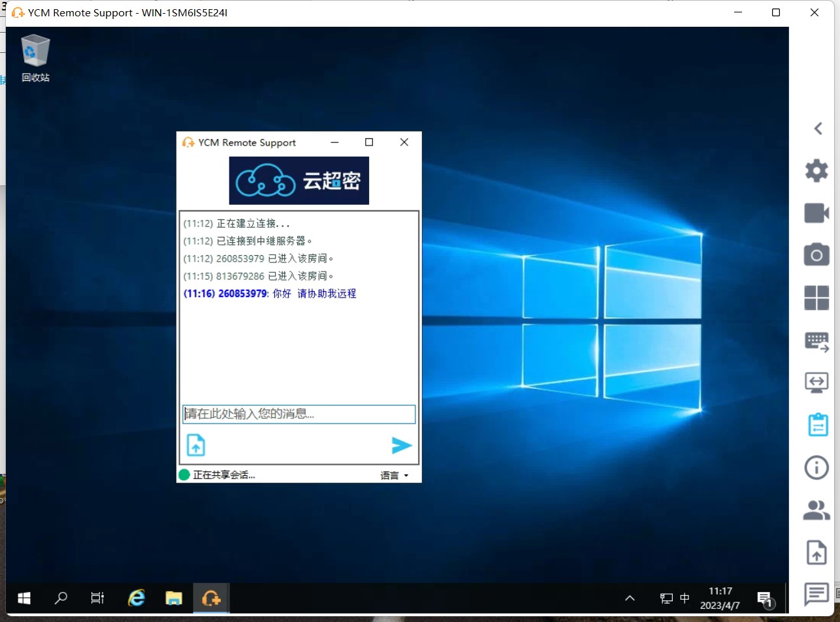Open the keyboard shortcuts sender icon

pos(816,341)
